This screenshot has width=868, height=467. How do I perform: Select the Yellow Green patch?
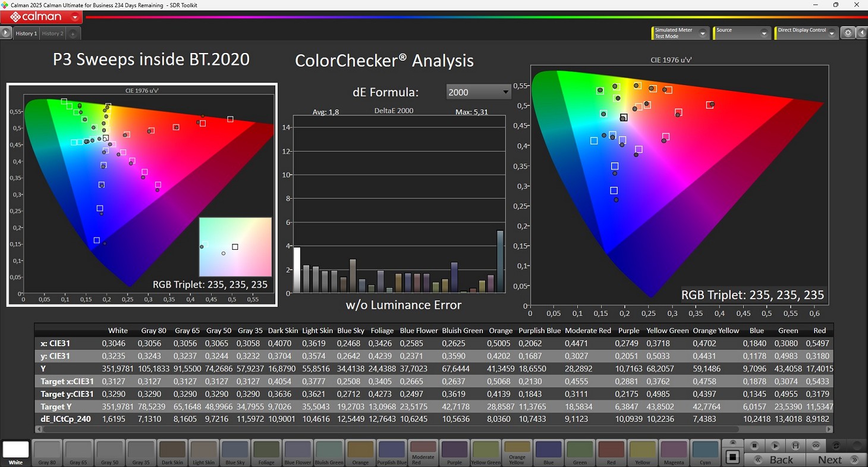486,453
